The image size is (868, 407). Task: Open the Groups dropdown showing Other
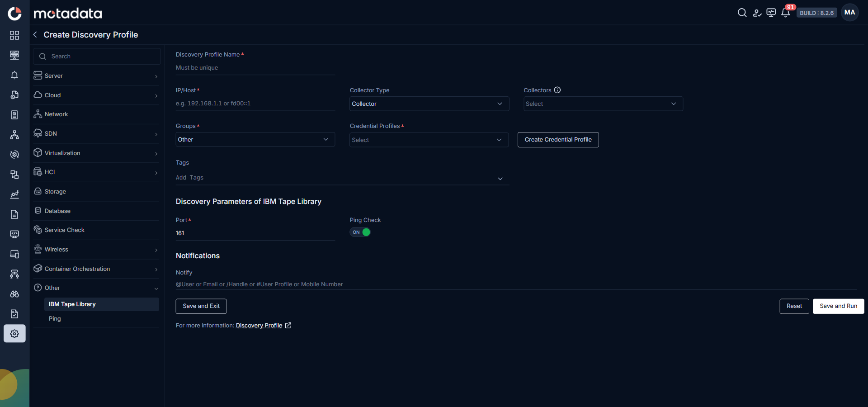click(x=255, y=139)
